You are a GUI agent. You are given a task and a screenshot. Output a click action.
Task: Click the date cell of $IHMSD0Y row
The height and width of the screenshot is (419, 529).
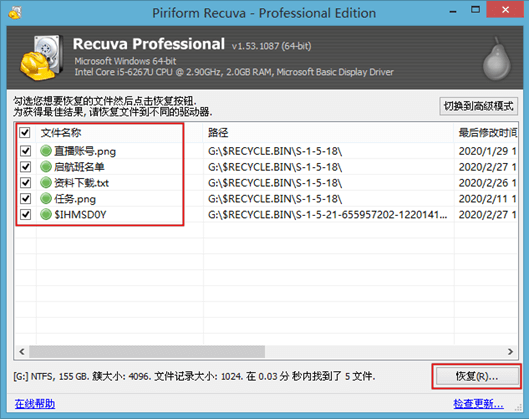487,214
